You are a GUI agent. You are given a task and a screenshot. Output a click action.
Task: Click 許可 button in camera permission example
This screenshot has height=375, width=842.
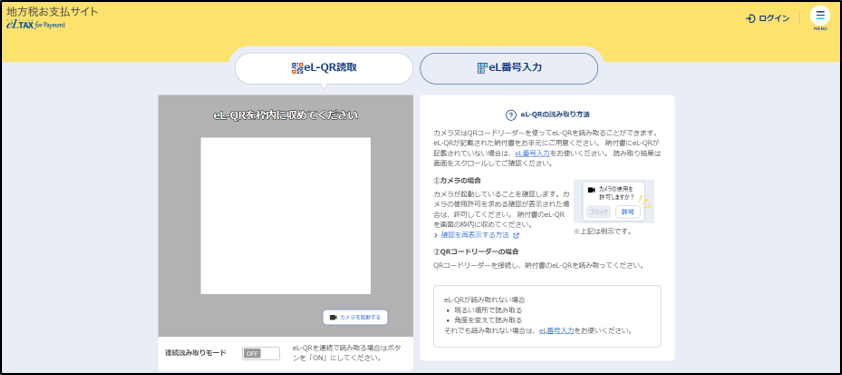tap(628, 212)
